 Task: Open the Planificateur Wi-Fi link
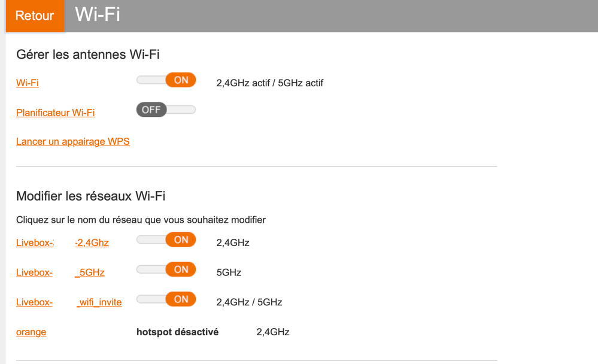pyautogui.click(x=55, y=113)
